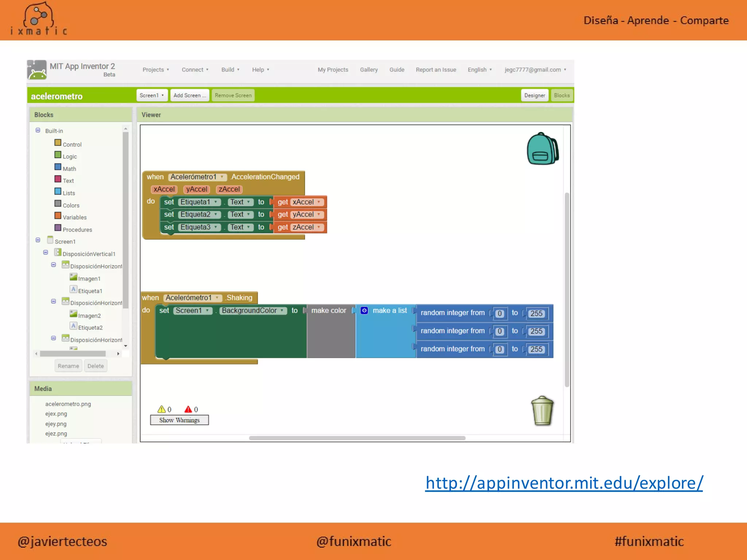This screenshot has height=560, width=747.
Task: Open the Gallery link
Action: (x=369, y=70)
